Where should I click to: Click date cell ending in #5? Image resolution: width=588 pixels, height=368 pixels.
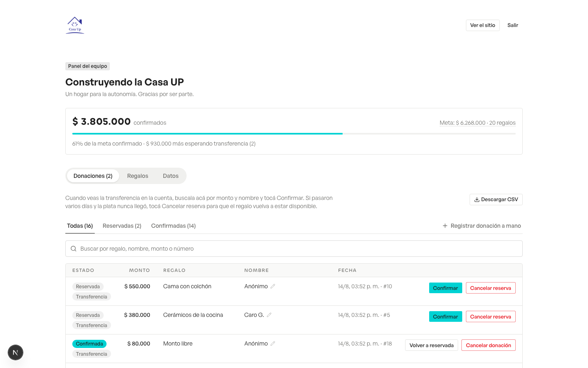coord(364,315)
